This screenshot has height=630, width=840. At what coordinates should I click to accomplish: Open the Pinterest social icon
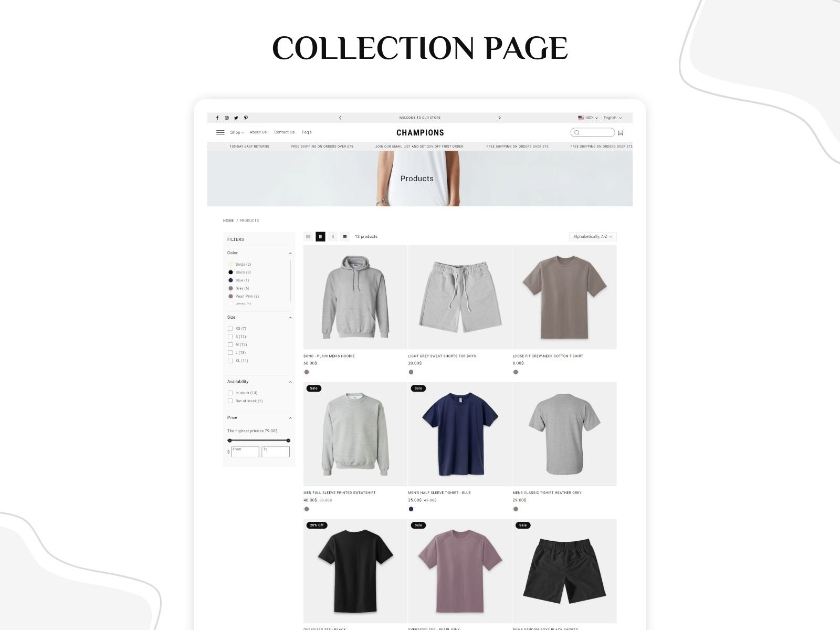(246, 118)
